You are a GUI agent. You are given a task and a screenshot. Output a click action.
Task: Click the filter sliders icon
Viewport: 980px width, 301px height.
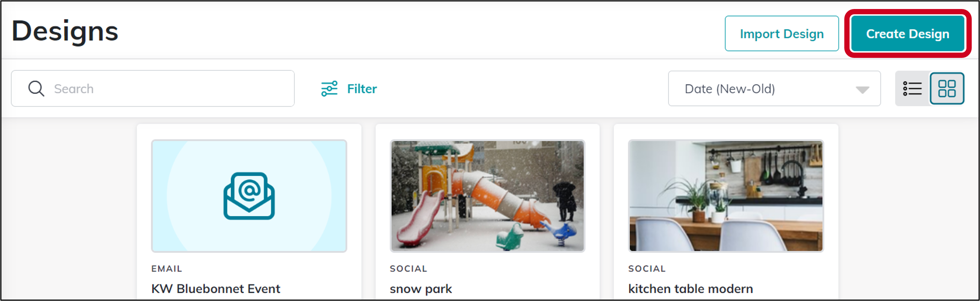[329, 89]
